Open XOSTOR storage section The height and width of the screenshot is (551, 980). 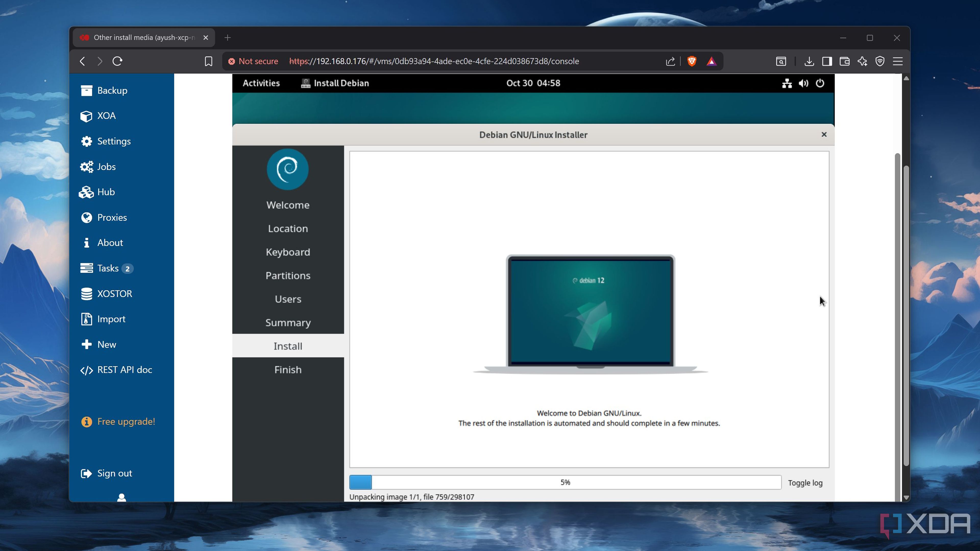pyautogui.click(x=106, y=294)
